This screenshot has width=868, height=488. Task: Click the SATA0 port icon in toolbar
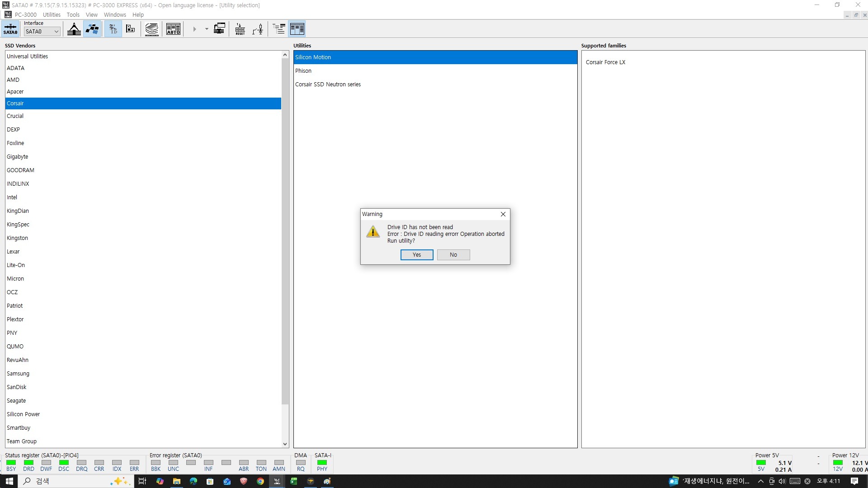10,29
